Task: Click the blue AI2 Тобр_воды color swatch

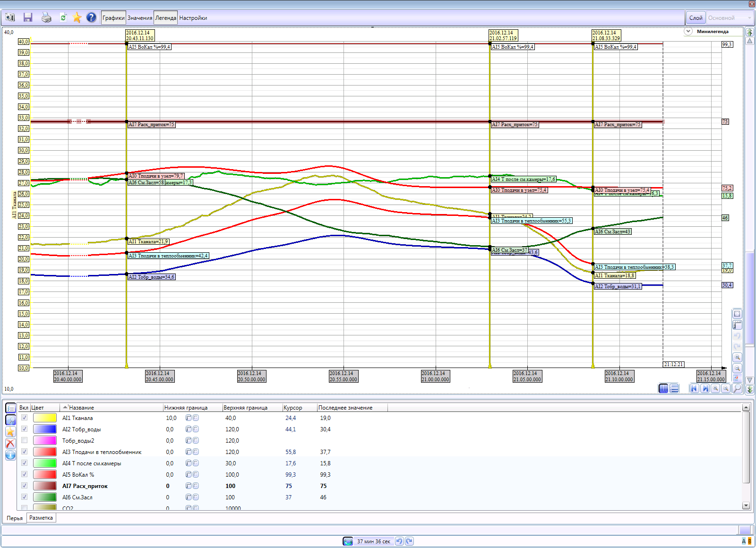Action: click(45, 429)
